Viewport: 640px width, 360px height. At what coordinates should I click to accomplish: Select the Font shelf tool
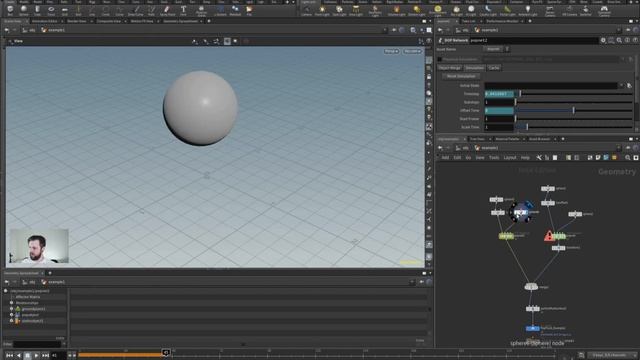pos(183,10)
